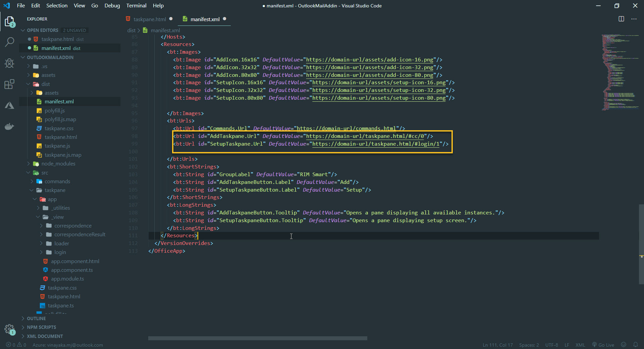Screen dimensions: 644x349
Task: Click the horizontal scrollbar below the editor
Action: point(257,338)
